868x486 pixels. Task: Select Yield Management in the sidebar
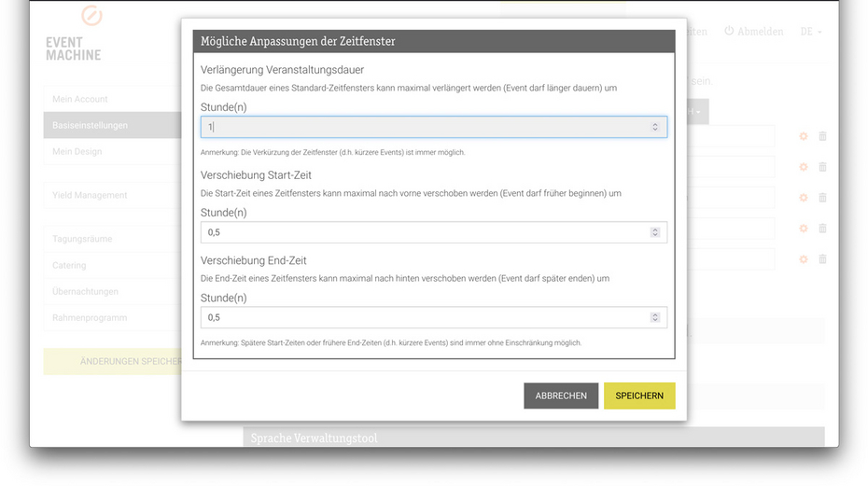[90, 195]
